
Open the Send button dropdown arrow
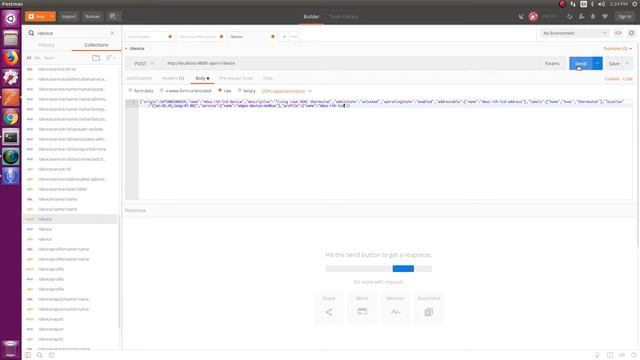click(x=597, y=63)
